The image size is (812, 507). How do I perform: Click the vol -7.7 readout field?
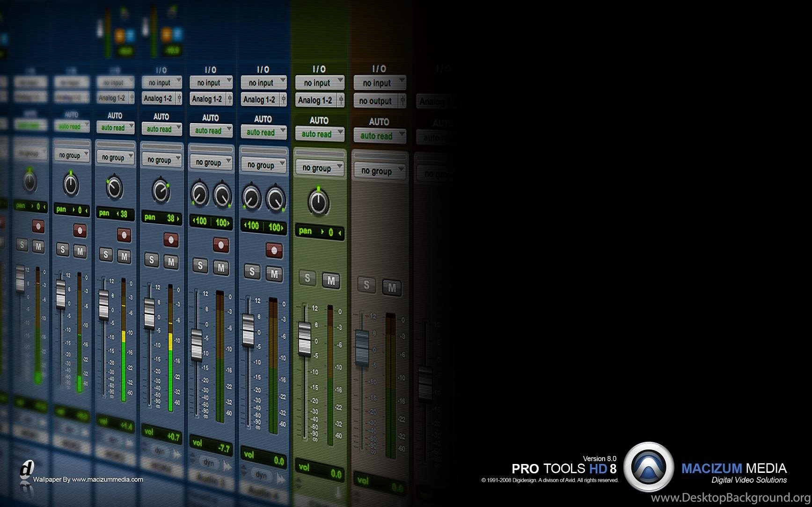click(211, 445)
